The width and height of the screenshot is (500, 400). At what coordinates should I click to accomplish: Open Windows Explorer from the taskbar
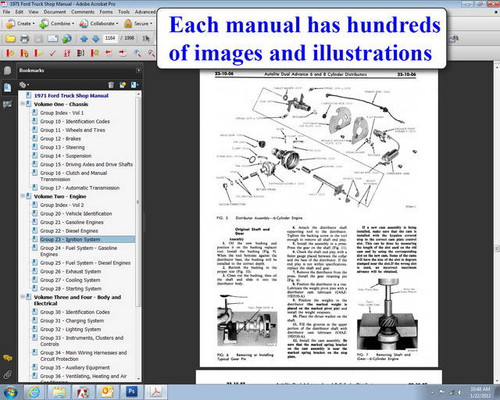point(59,392)
